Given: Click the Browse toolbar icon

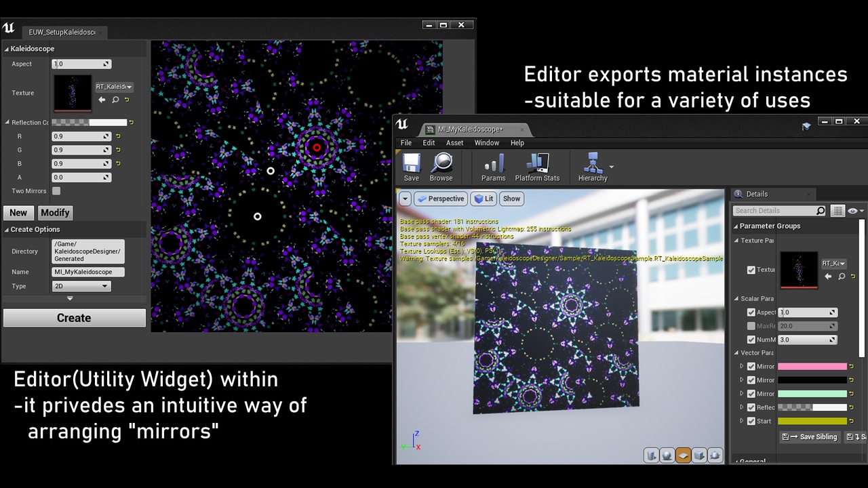Looking at the screenshot, I should click(441, 167).
